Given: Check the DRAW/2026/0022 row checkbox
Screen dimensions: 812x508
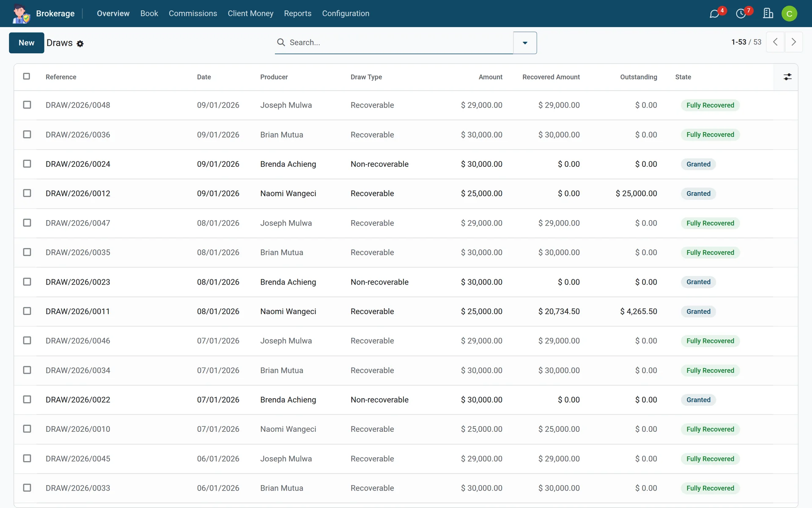Looking at the screenshot, I should click(27, 399).
